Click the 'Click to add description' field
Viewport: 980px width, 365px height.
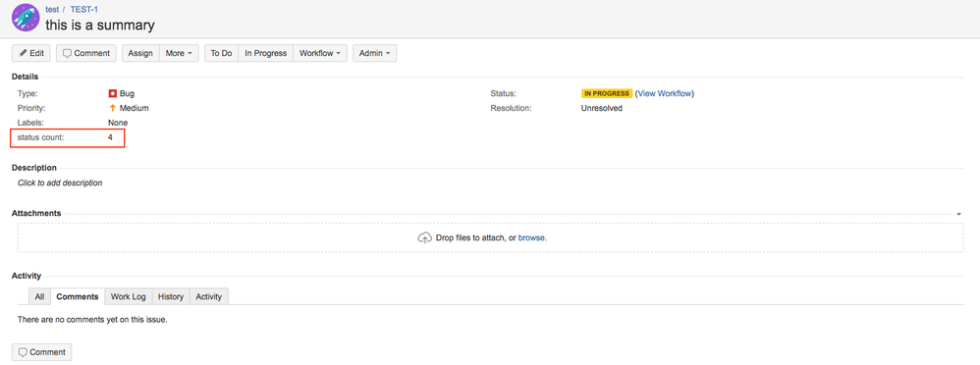point(60,183)
